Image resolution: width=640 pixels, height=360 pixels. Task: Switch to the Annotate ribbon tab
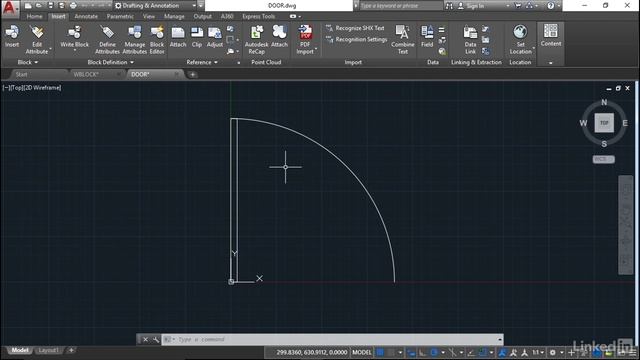tap(86, 16)
